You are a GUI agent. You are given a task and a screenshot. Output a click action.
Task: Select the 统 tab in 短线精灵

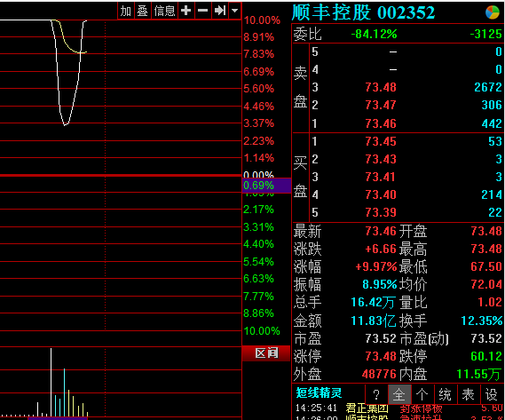(446, 394)
